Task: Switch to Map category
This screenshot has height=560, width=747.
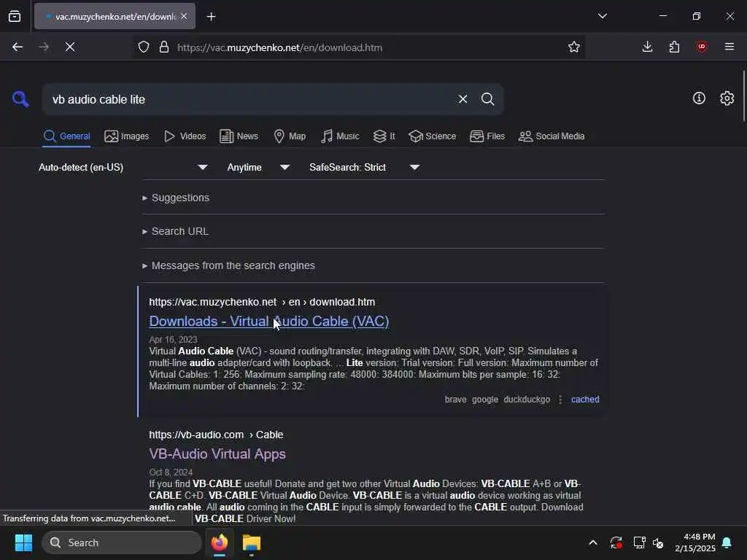Action: pos(290,136)
